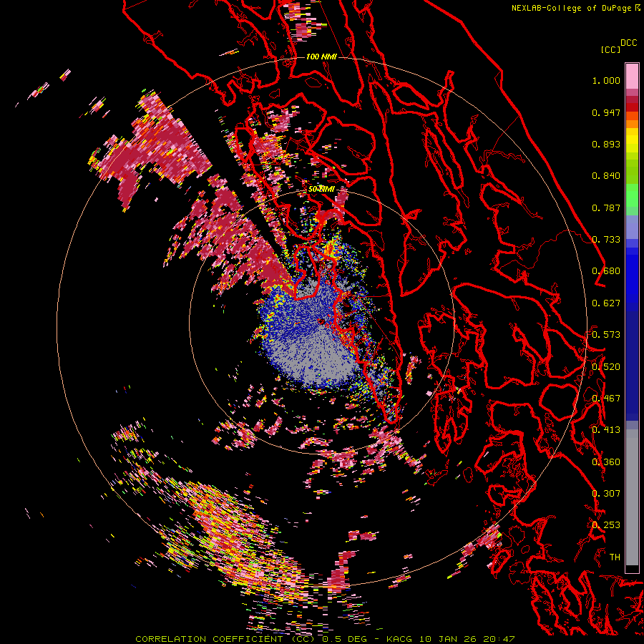Screen dimensions: 644x644
Task: Click the 0.627 value on the color scale
Action: 606,303
